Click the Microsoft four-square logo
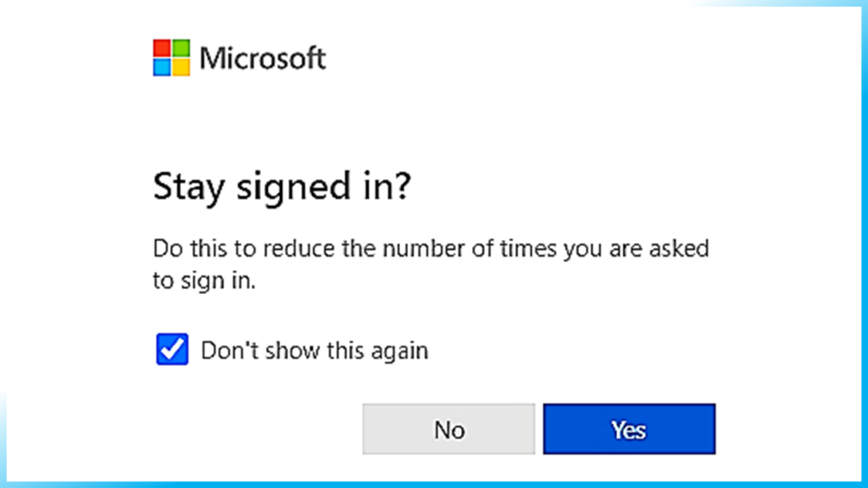This screenshot has height=488, width=868. click(172, 58)
